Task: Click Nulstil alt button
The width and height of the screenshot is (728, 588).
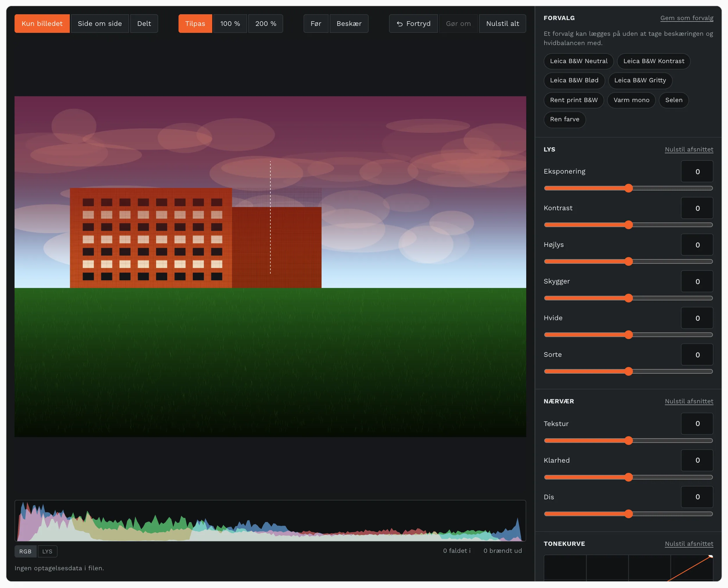Action: (x=502, y=23)
